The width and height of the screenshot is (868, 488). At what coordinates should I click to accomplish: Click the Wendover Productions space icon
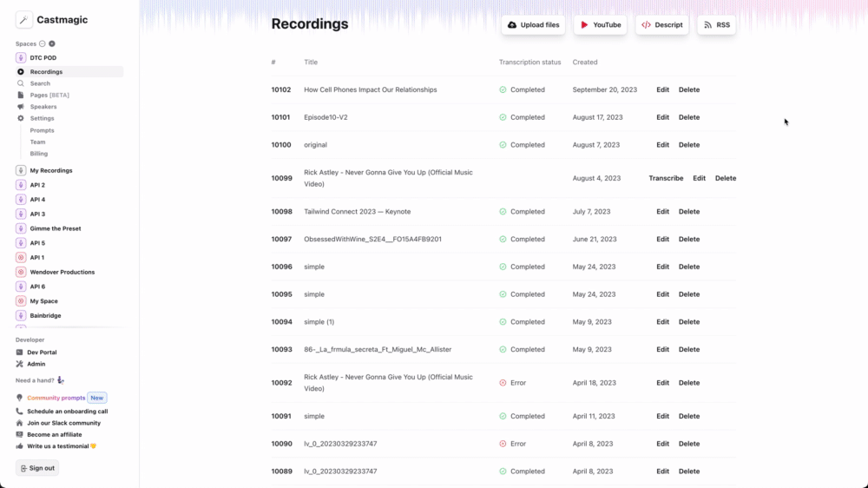(21, 272)
